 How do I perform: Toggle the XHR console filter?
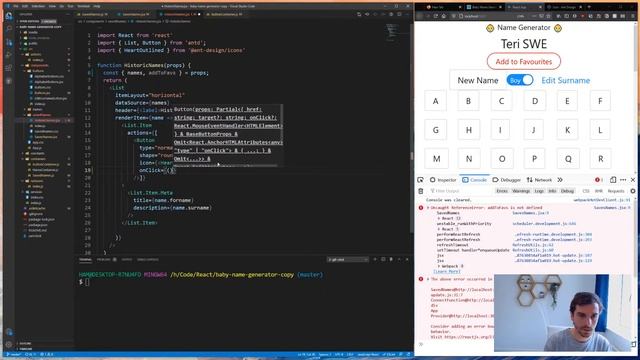(599, 191)
